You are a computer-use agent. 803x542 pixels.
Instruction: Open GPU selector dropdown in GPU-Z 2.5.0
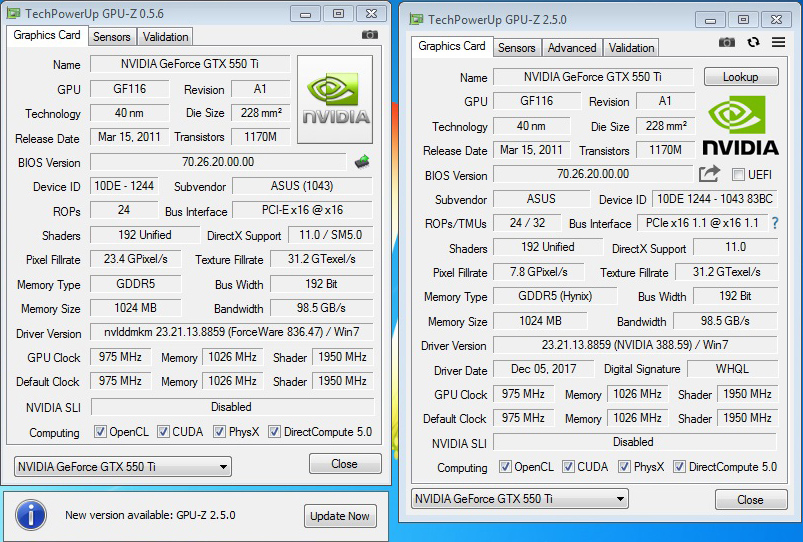(x=520, y=498)
